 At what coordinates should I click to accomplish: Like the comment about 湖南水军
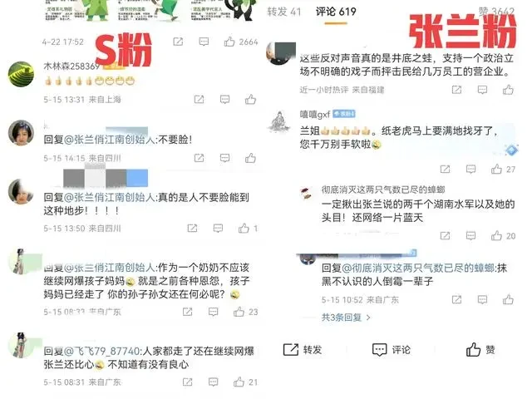tap(496, 235)
